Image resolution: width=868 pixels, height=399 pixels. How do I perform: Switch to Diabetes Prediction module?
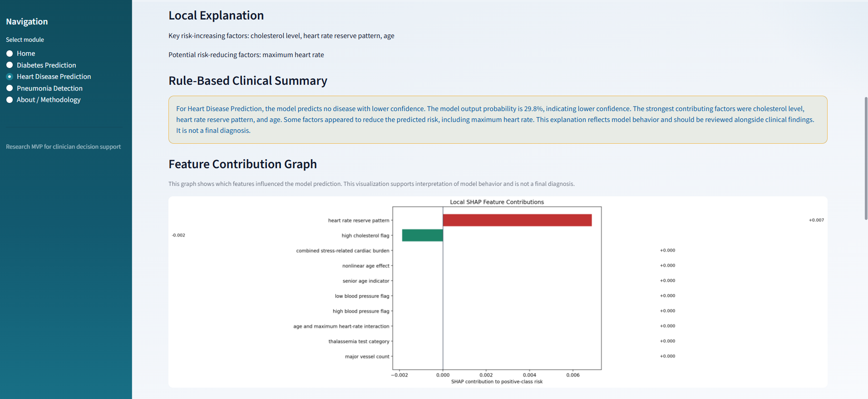10,65
